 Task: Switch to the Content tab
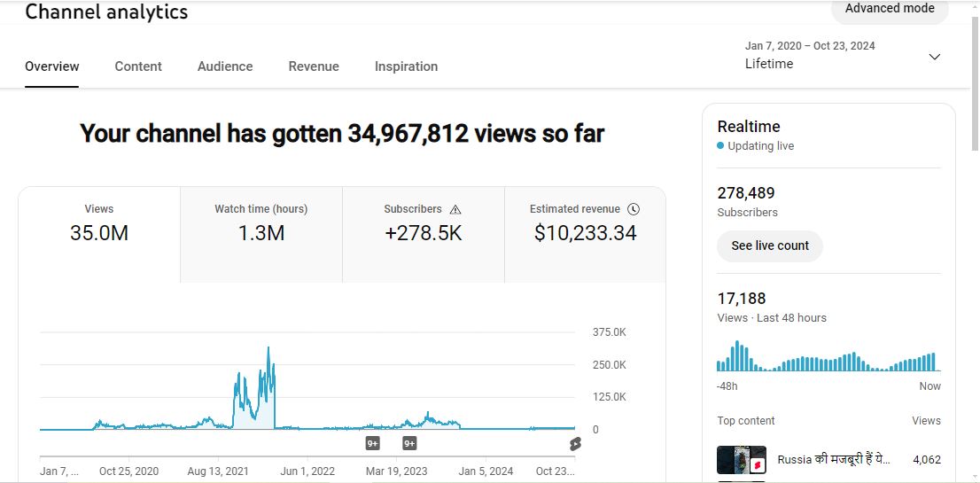pos(138,66)
